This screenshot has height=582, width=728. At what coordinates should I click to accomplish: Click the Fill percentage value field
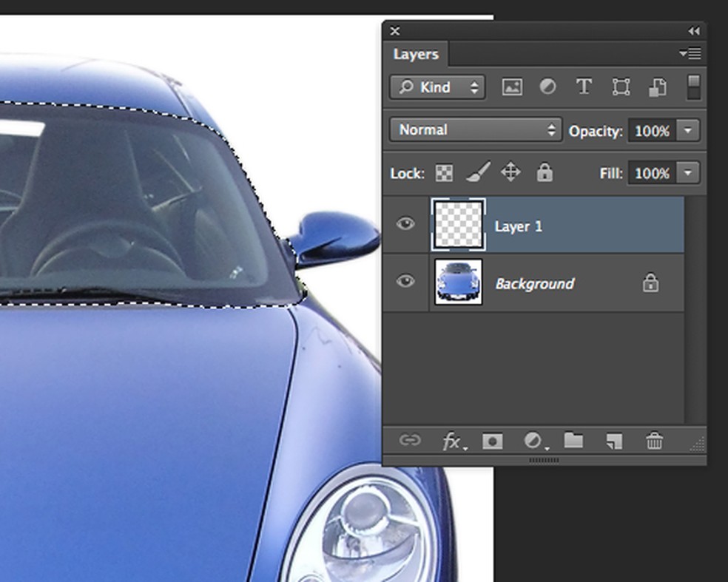pyautogui.click(x=651, y=173)
